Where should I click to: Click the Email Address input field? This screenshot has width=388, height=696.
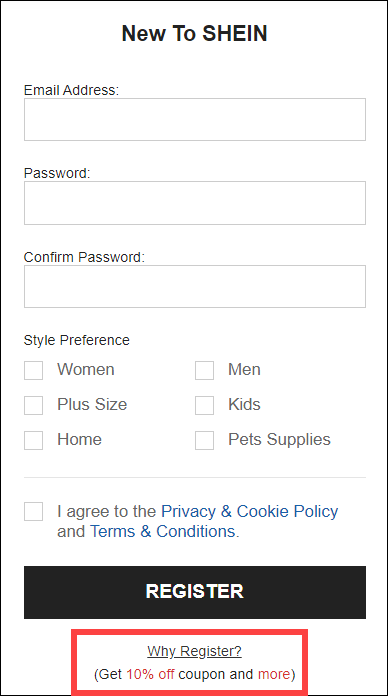195,119
